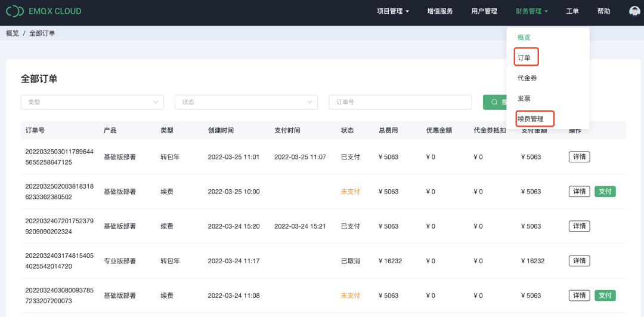Image resolution: width=644 pixels, height=317 pixels.
Task: Open the 类型 filter dropdown
Action: point(92,102)
